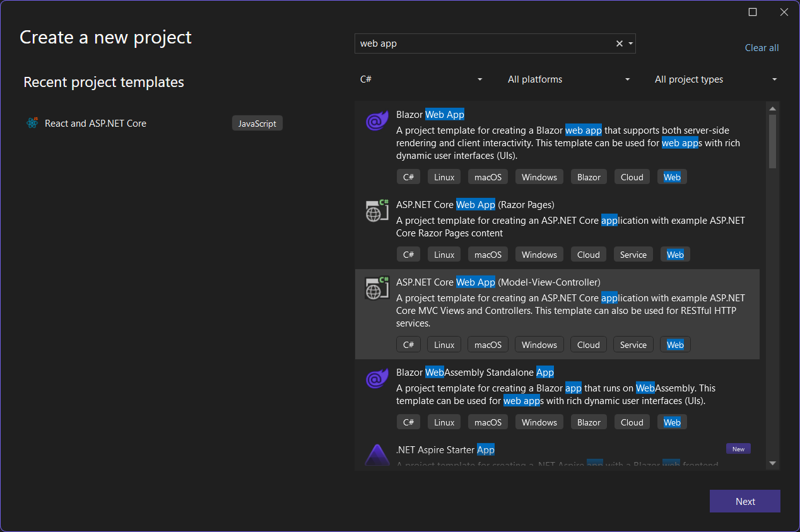Click the Blazor WebAssembly Standalone App icon

377,378
